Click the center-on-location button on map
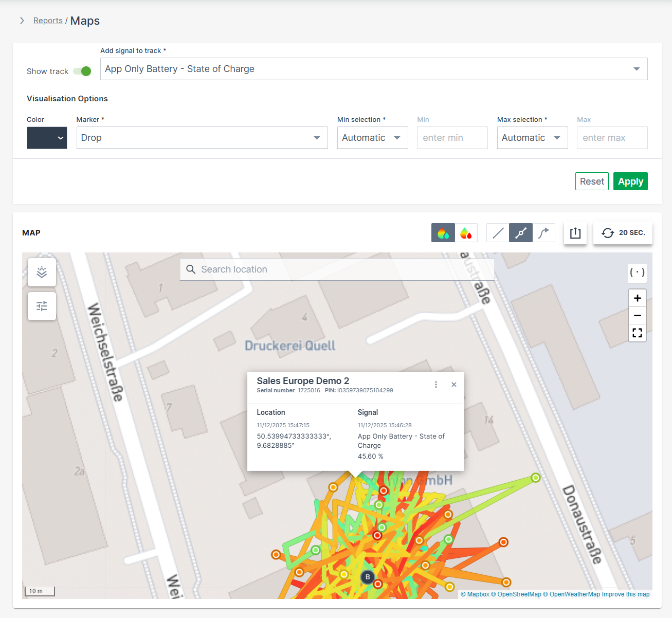672x618 pixels. pyautogui.click(x=637, y=272)
